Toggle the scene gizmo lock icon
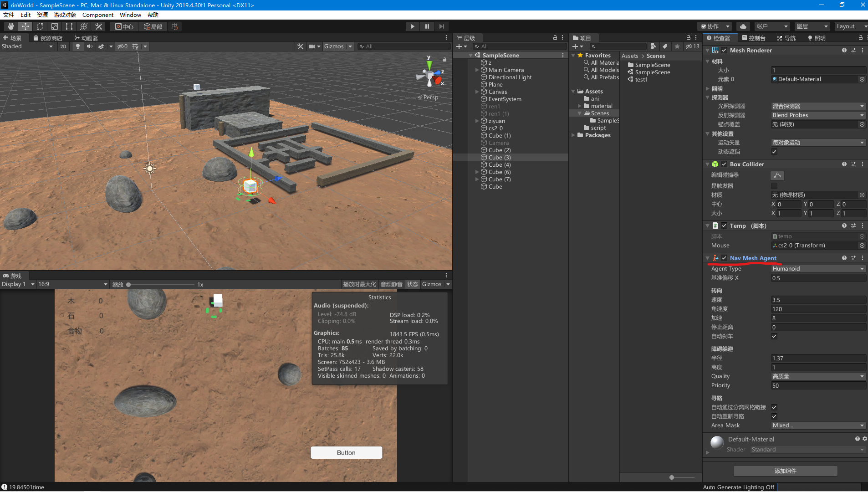This screenshot has height=492, width=868. point(444,60)
